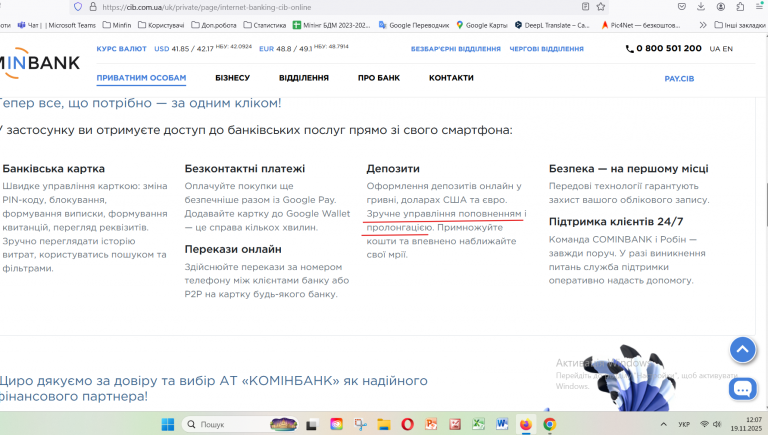Image resolution: width=768 pixels, height=435 pixels.
Task: Click the Депозити heading
Action: click(x=393, y=169)
